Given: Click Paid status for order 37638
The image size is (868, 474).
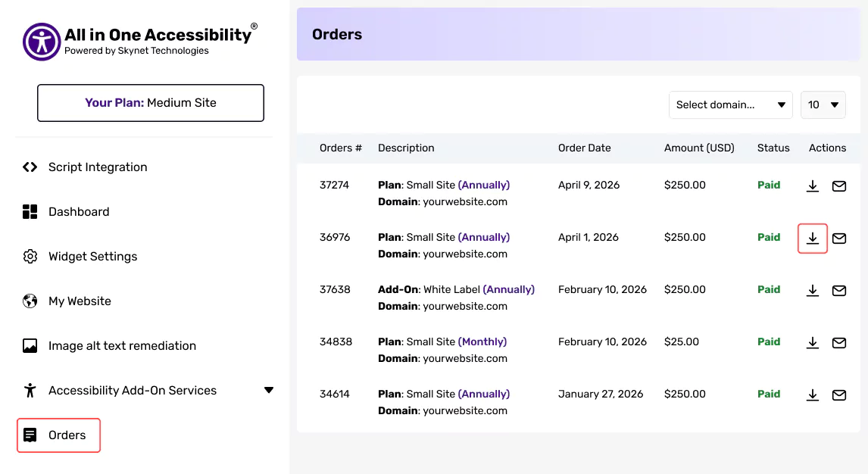Looking at the screenshot, I should pyautogui.click(x=768, y=289).
